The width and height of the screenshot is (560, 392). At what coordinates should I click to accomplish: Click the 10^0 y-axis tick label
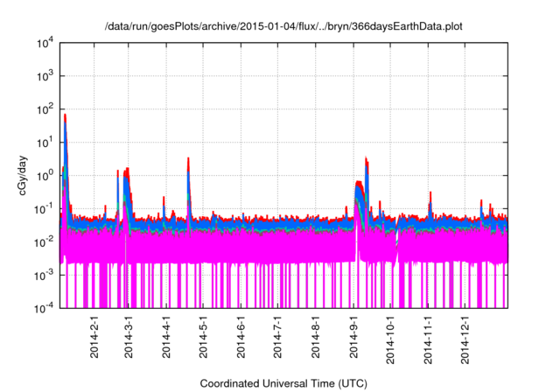tap(44, 176)
